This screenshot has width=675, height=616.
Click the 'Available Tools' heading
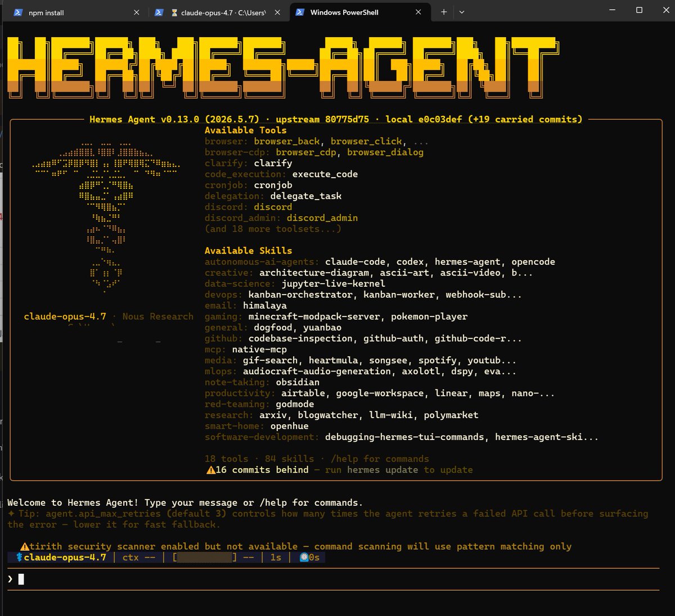coord(246,130)
